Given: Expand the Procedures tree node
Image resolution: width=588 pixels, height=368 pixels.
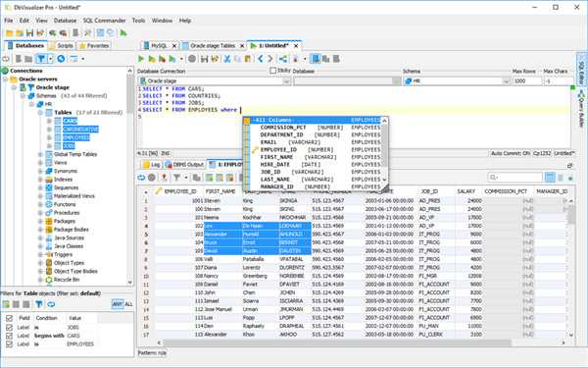Looking at the screenshot, I should tap(40, 213).
